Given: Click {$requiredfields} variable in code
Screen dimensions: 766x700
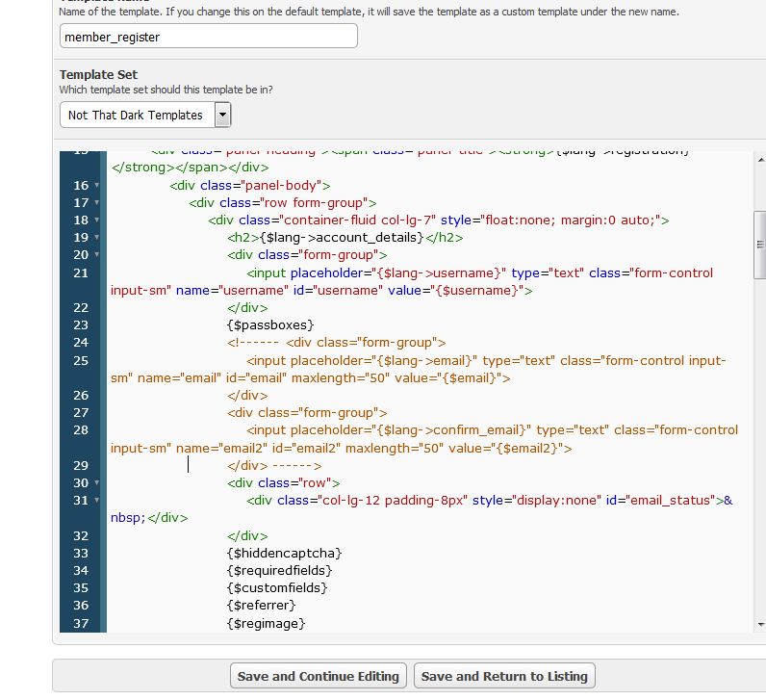Looking at the screenshot, I should [279, 570].
